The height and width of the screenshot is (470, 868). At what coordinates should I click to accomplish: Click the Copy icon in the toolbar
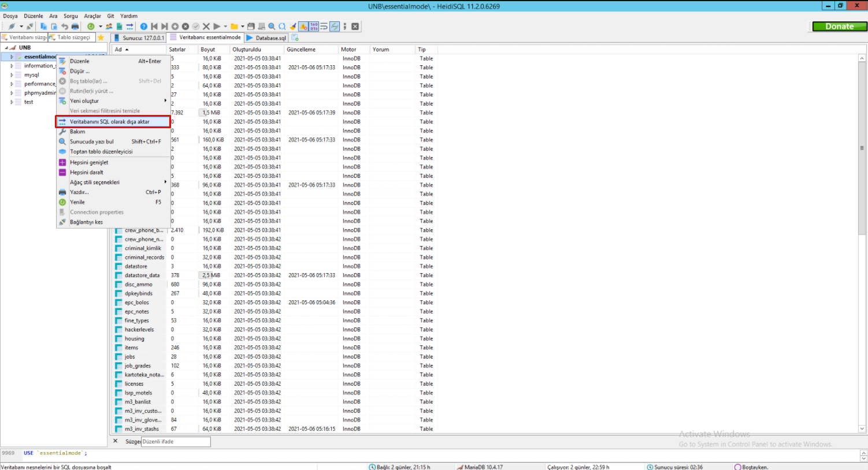(x=43, y=27)
